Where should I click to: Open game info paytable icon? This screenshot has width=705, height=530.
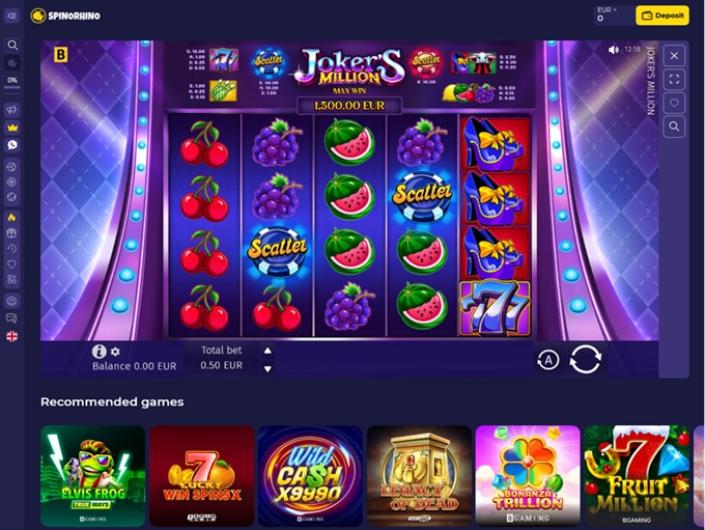click(99, 351)
